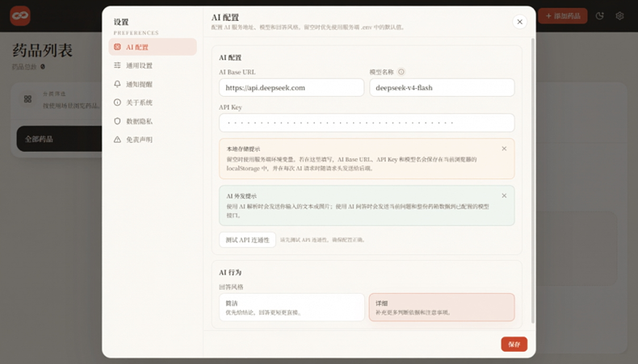Click the 添加药品 button in the header
This screenshot has width=638, height=364.
(563, 16)
